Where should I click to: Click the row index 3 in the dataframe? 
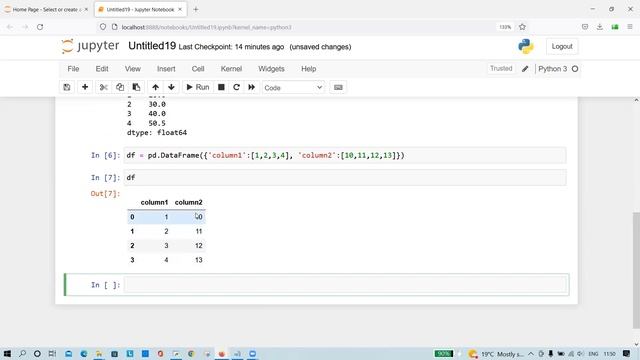(x=132, y=260)
